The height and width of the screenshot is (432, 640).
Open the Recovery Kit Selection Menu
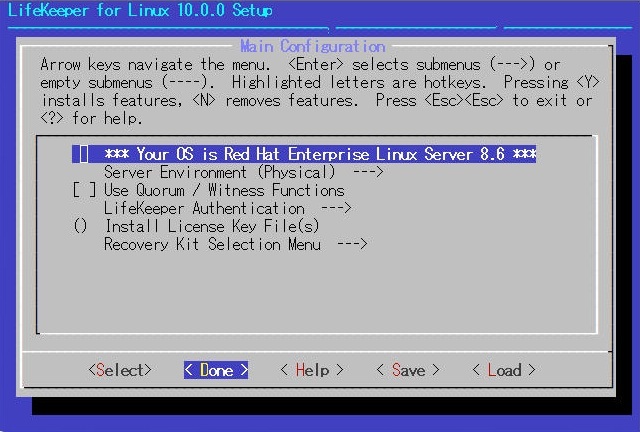[x=212, y=245]
